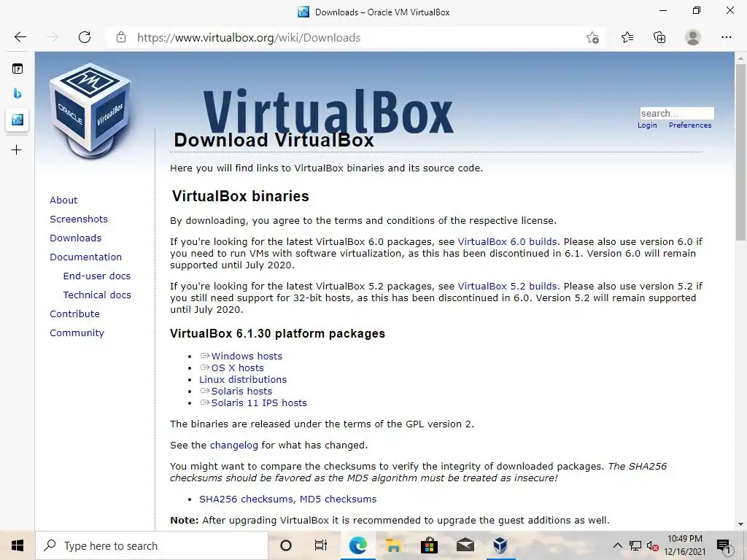Reload the Downloads page
747x560 pixels.
[85, 37]
